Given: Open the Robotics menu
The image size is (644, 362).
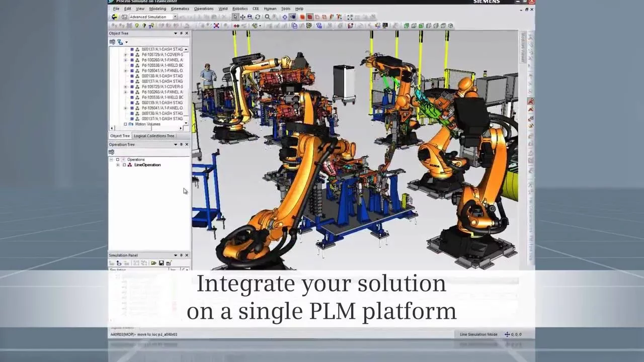Looking at the screenshot, I should (240, 9).
